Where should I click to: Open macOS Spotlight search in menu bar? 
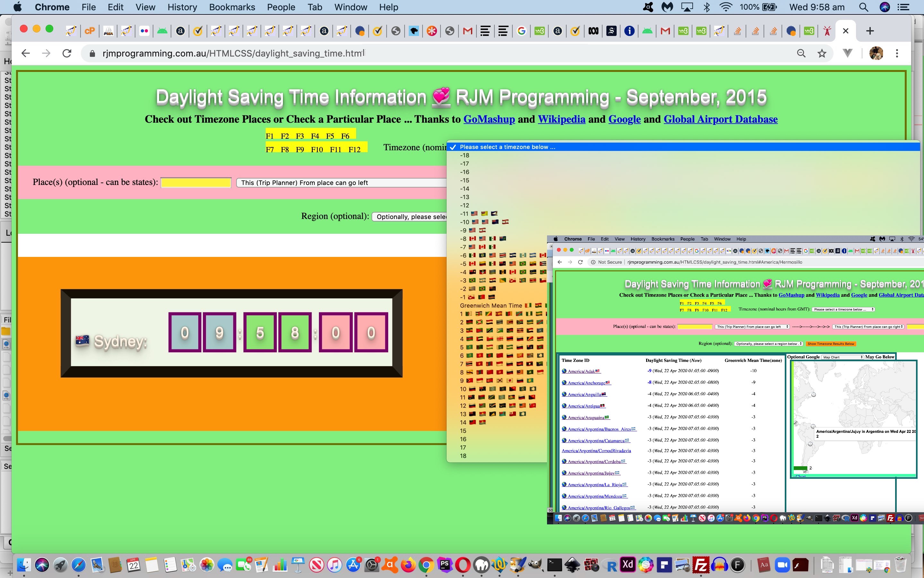tap(864, 7)
